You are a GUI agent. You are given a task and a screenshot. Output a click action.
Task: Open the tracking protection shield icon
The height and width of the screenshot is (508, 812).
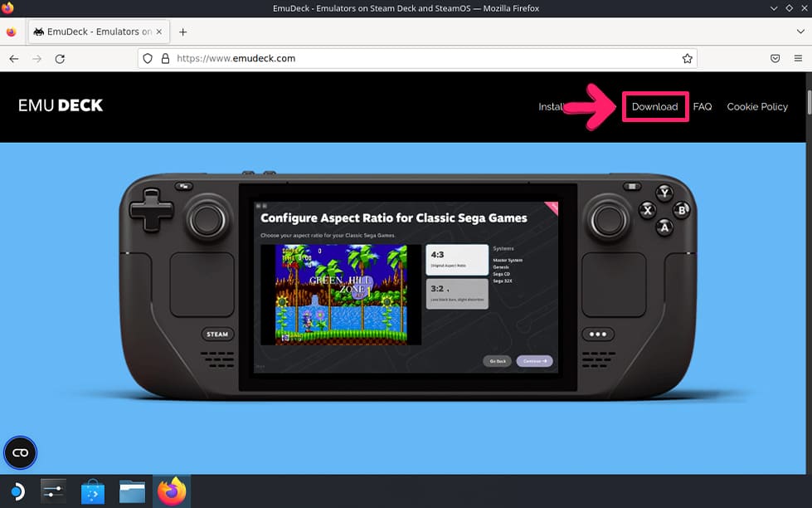pos(148,59)
